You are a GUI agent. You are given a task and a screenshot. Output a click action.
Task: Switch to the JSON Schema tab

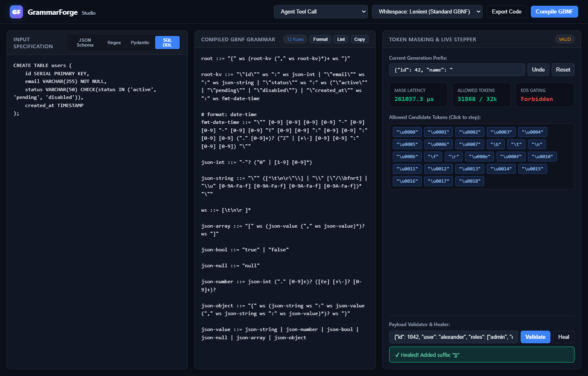[85, 43]
